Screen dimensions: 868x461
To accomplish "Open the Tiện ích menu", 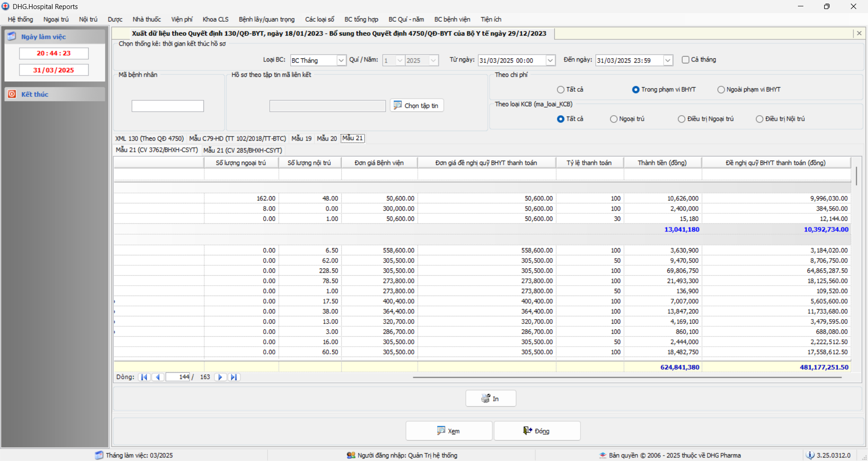I will point(491,19).
